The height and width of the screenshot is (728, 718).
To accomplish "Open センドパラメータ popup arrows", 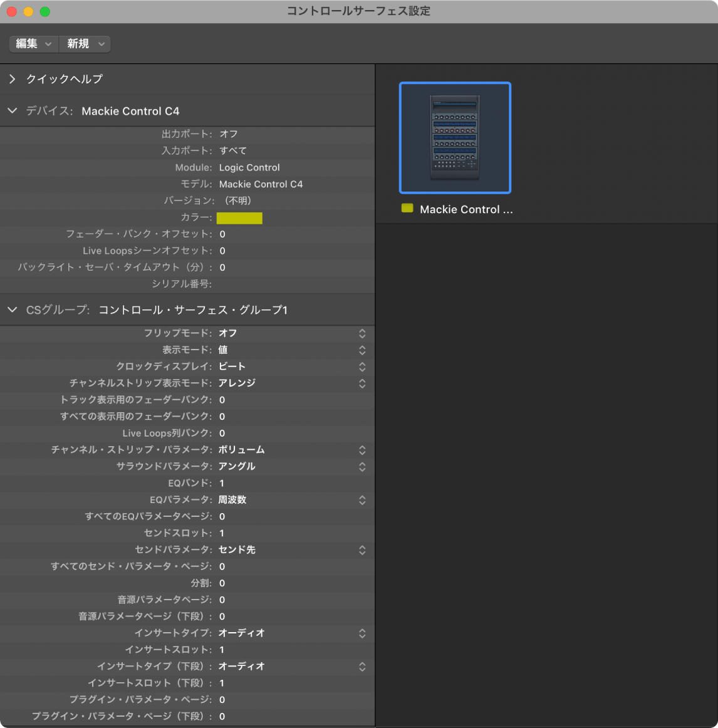I will point(362,550).
